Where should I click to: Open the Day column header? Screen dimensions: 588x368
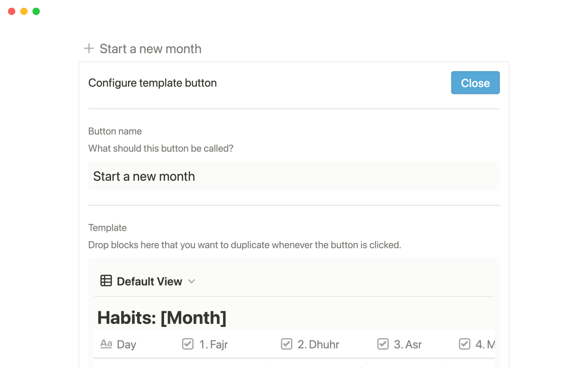126,344
